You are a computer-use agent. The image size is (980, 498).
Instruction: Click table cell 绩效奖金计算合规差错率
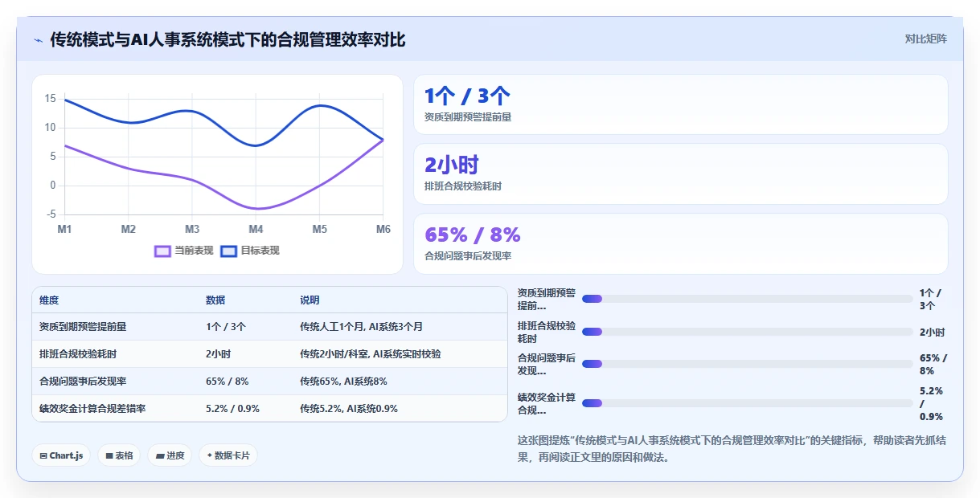pyautogui.click(x=92, y=409)
